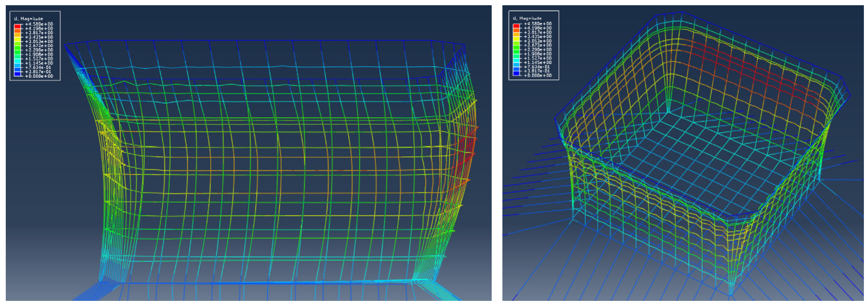Click +3.053e+00 value in left legend
This screenshot has width=868, height=305.
[x=39, y=41]
